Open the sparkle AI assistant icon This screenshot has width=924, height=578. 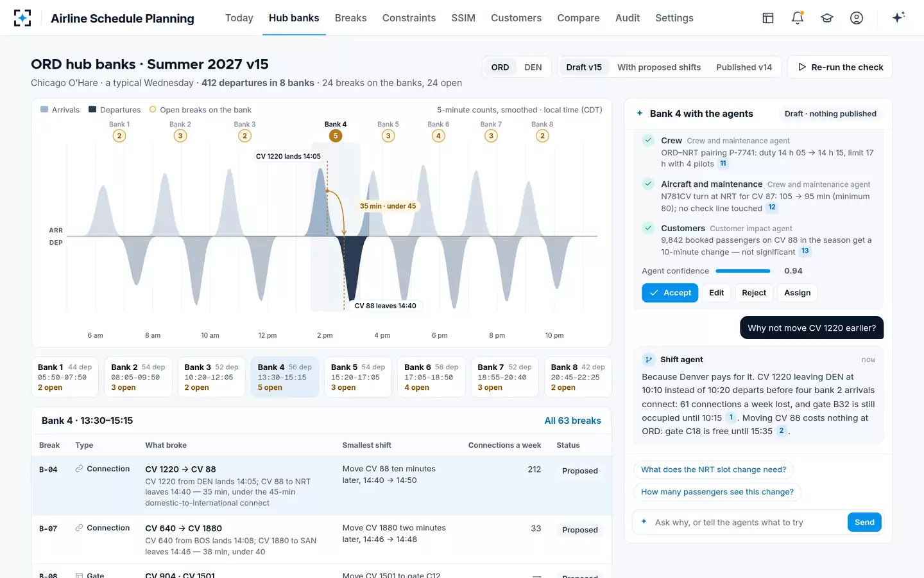pyautogui.click(x=898, y=17)
